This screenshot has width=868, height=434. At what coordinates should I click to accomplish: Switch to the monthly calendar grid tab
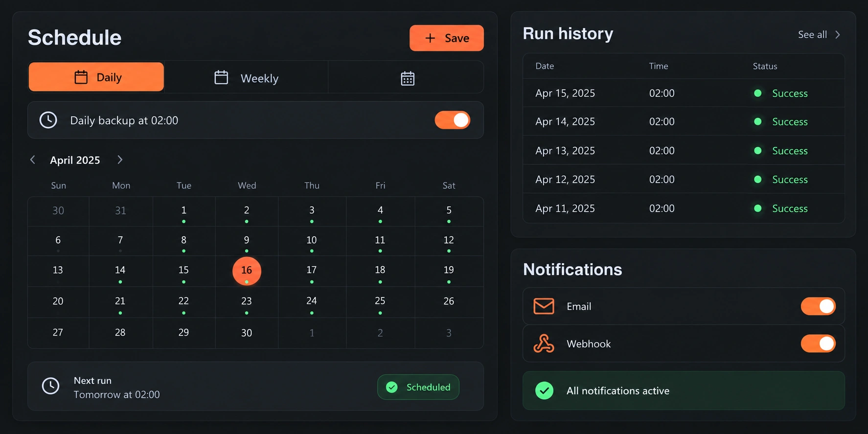[x=407, y=78]
